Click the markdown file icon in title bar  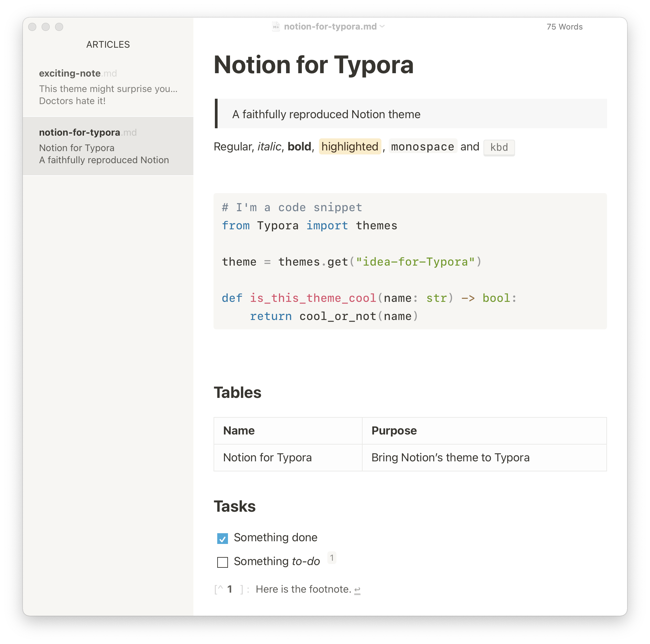(276, 27)
